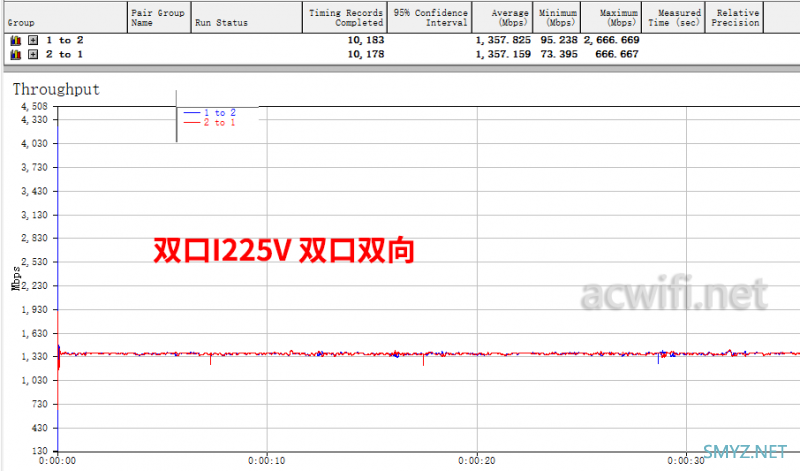Screen dimensions: 800x471
Task: Click maximum value 666.667
Action: (x=617, y=54)
